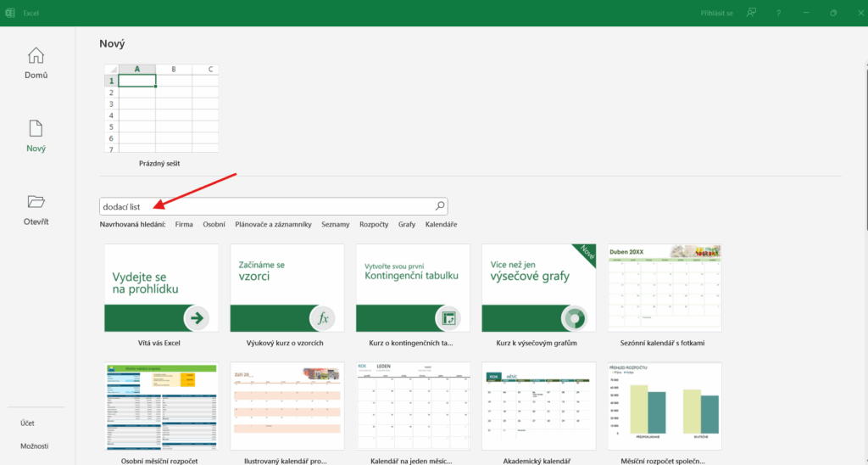Screen dimensions: 868x465
Task: Select the Rozpočty suggested search
Action: tap(374, 225)
